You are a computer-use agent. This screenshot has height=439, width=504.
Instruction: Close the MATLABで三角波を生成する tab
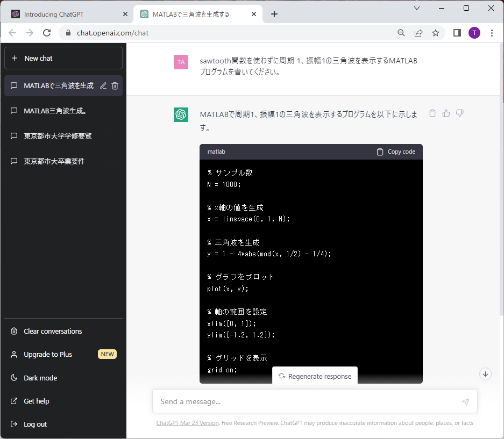(253, 14)
